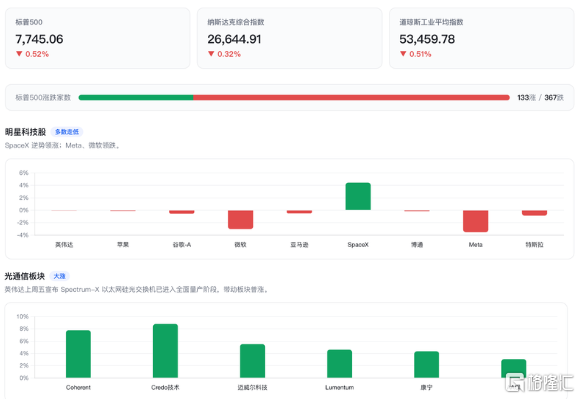This screenshot has width=580, height=399.
Task: Click the 微软 axis label
Action: pyautogui.click(x=240, y=245)
